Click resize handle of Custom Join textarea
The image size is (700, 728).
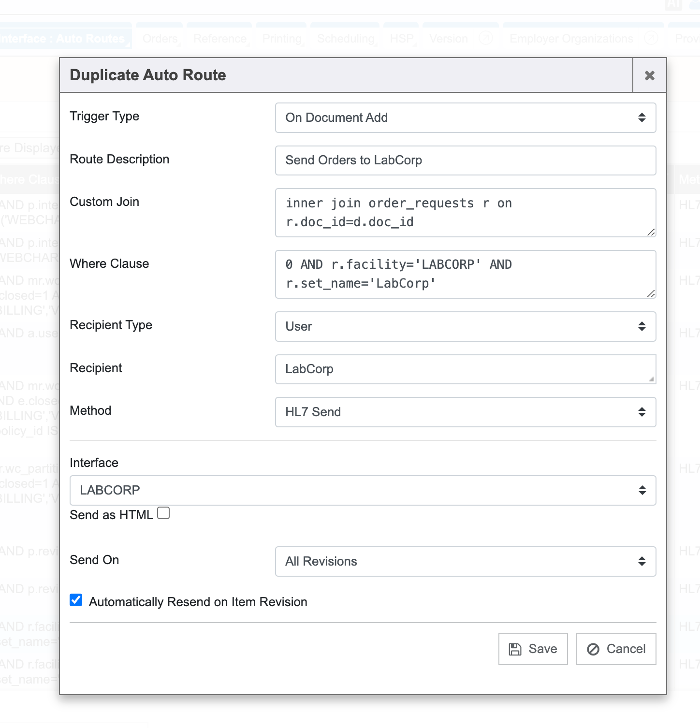651,233
